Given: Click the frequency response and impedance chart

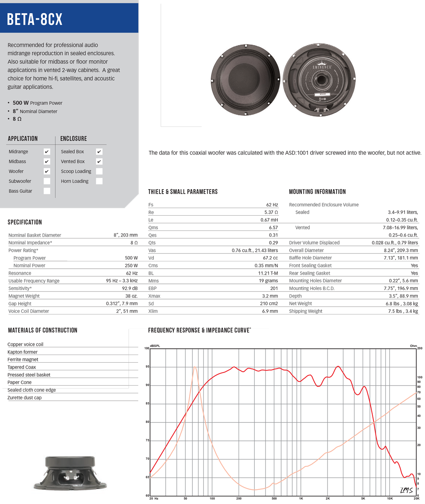Looking at the screenshot, I should pos(283,422).
